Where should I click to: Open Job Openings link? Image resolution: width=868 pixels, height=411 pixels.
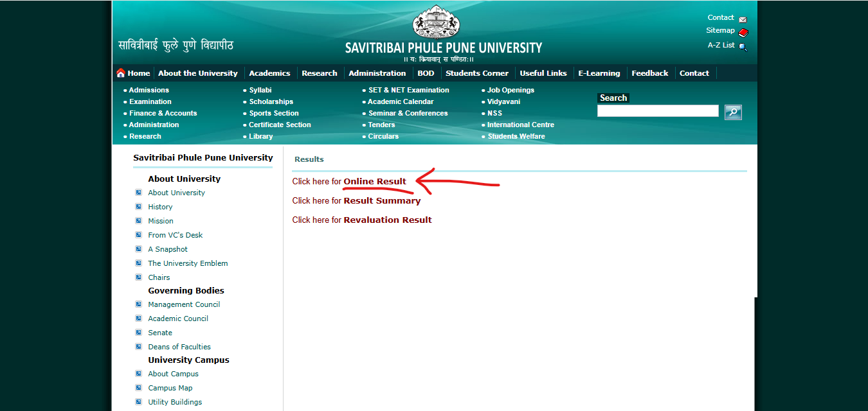[511, 90]
